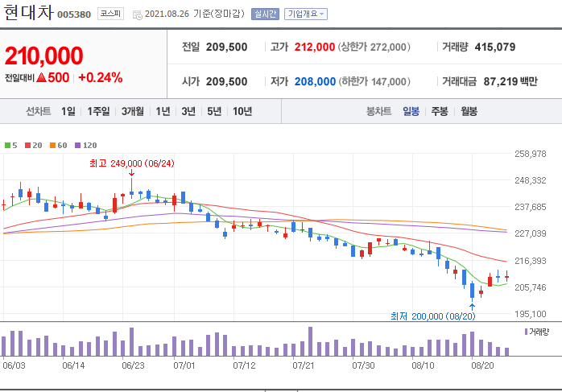The width and height of the screenshot is (562, 392).
Task: Click the 06/14 date axis label
Action: 73,365
